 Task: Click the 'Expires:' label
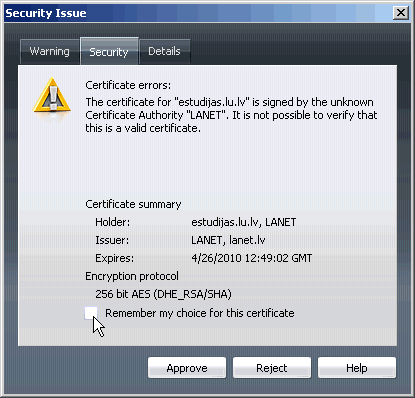point(114,258)
